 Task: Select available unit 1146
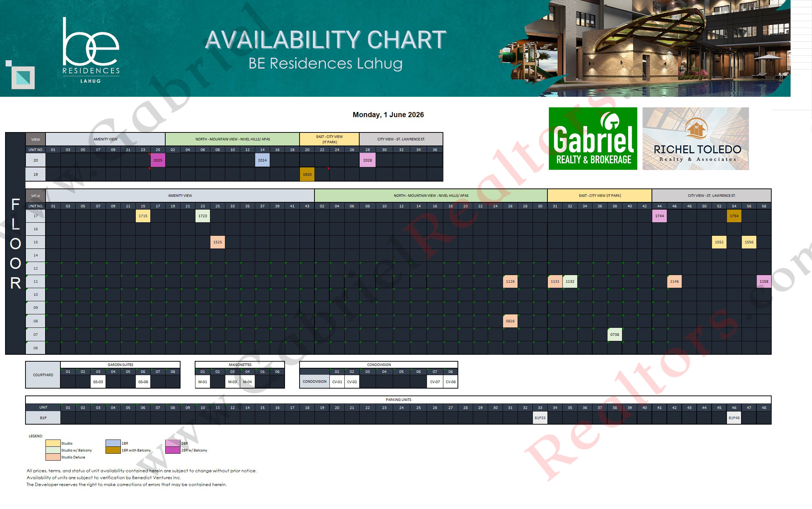[x=674, y=281]
